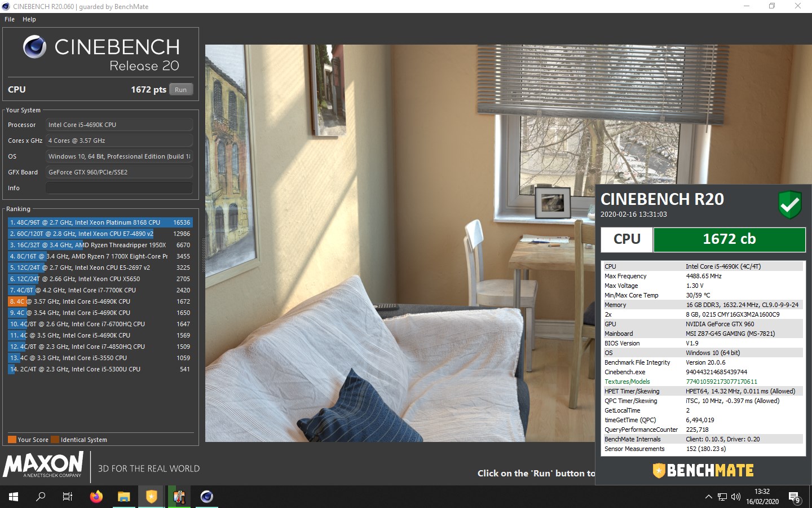Show hidden system tray icons

708,497
